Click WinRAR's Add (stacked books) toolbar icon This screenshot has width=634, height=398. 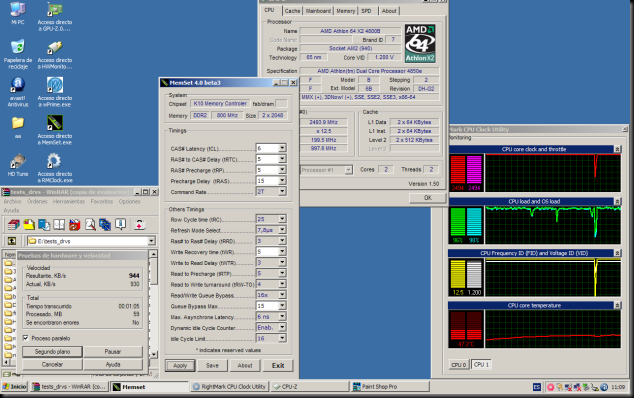click(13, 224)
